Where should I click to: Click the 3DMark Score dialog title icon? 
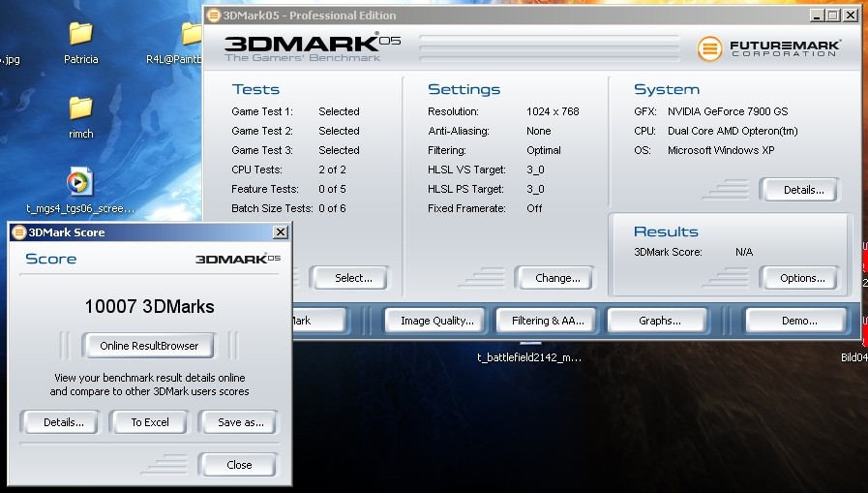click(18, 232)
